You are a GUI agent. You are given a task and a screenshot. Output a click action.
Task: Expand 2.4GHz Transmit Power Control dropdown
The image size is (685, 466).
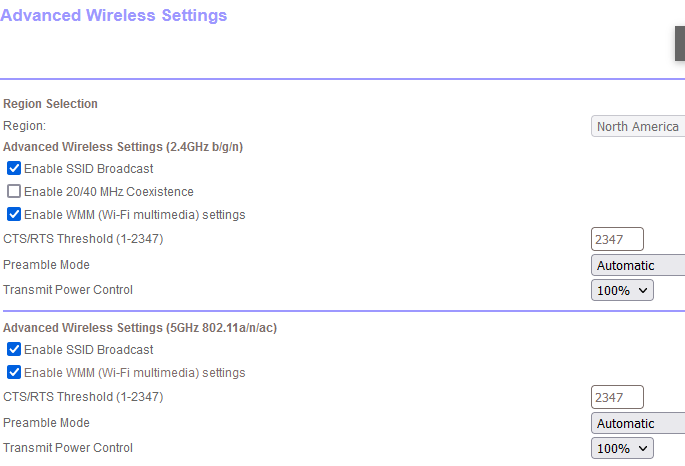click(622, 290)
